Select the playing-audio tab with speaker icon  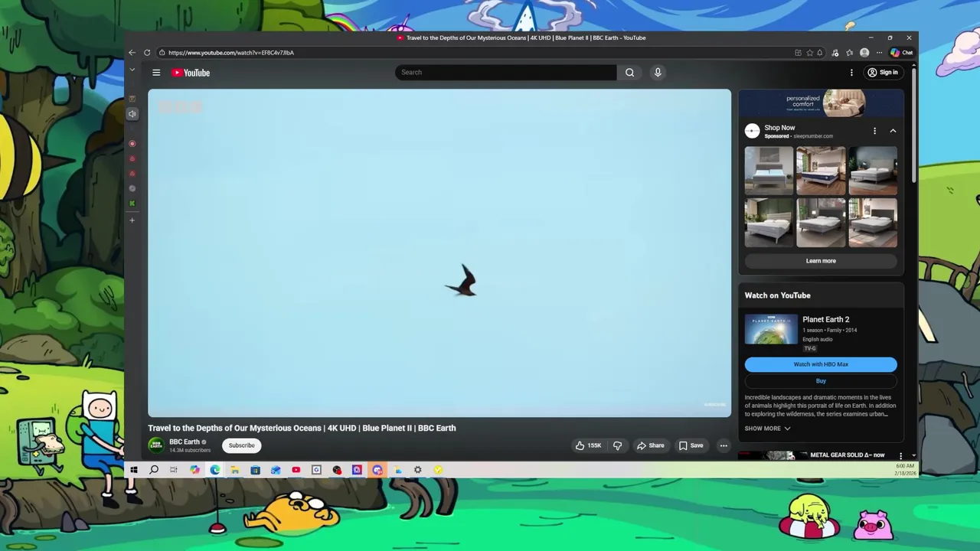132,114
